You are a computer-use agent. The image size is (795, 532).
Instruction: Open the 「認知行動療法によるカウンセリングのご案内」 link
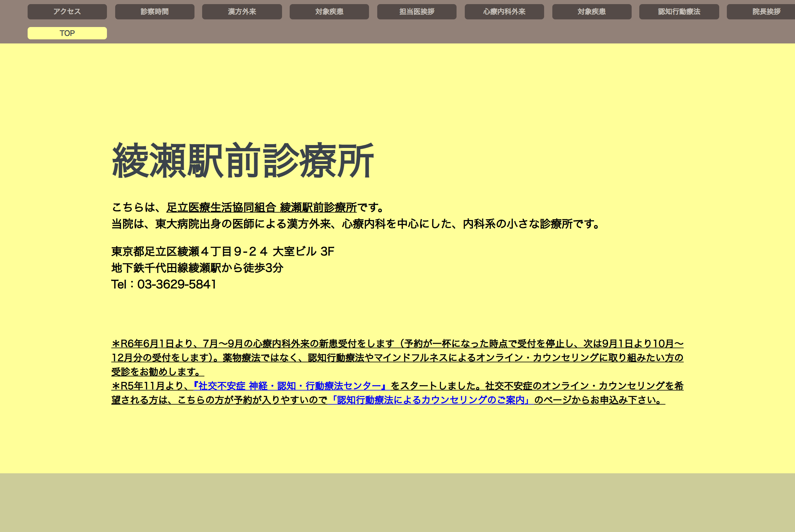click(x=431, y=400)
